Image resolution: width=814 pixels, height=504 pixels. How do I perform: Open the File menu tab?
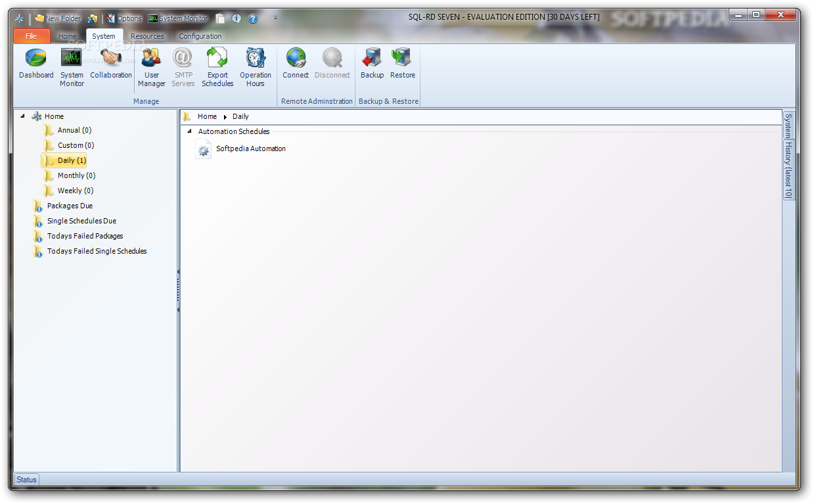point(31,36)
